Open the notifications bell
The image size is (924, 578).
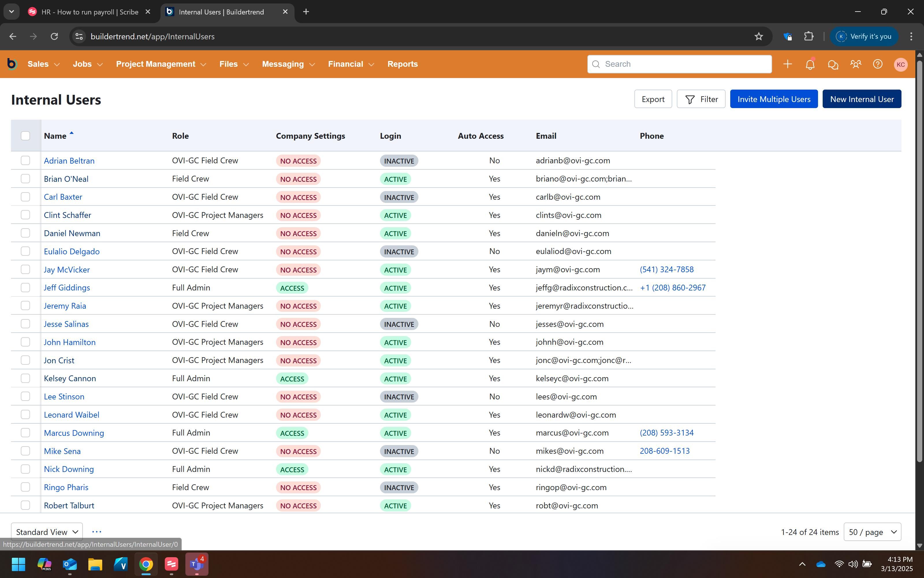(810, 64)
